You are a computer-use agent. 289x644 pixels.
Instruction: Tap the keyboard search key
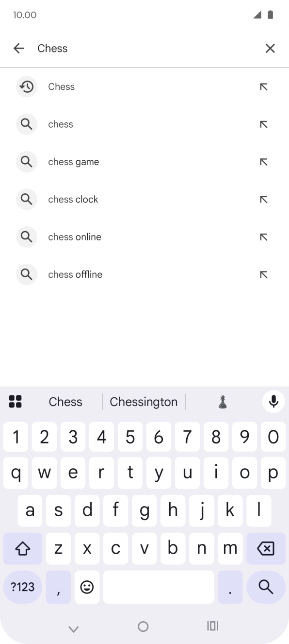tap(266, 587)
